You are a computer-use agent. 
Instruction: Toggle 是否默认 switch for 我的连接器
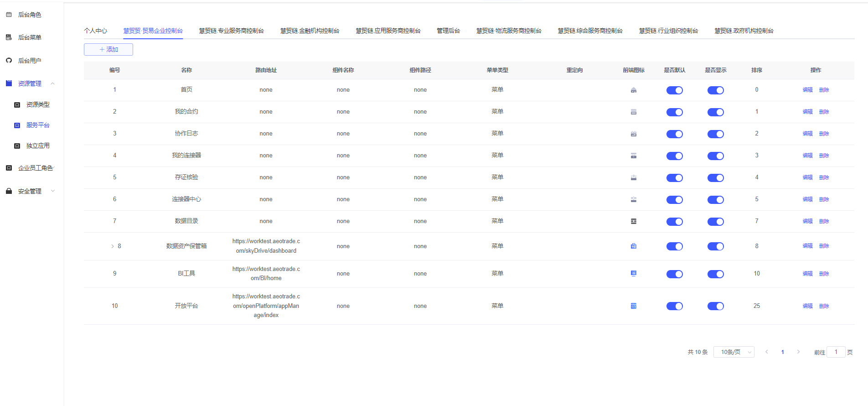click(x=674, y=156)
